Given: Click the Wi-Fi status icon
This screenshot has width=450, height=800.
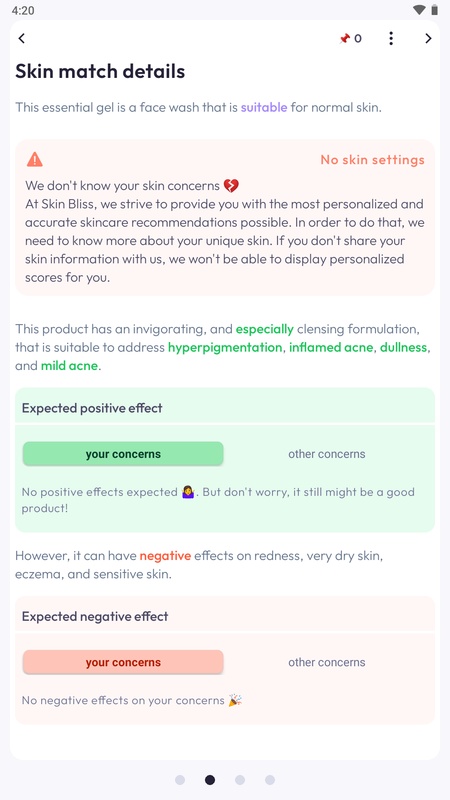Looking at the screenshot, I should (419, 10).
